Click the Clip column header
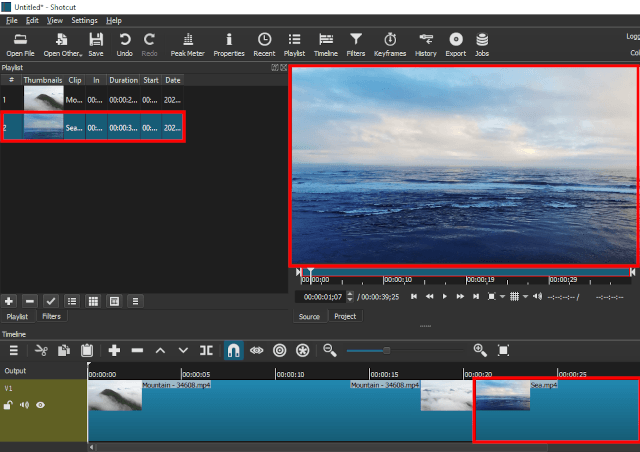This screenshot has width=640, height=452. 75,80
